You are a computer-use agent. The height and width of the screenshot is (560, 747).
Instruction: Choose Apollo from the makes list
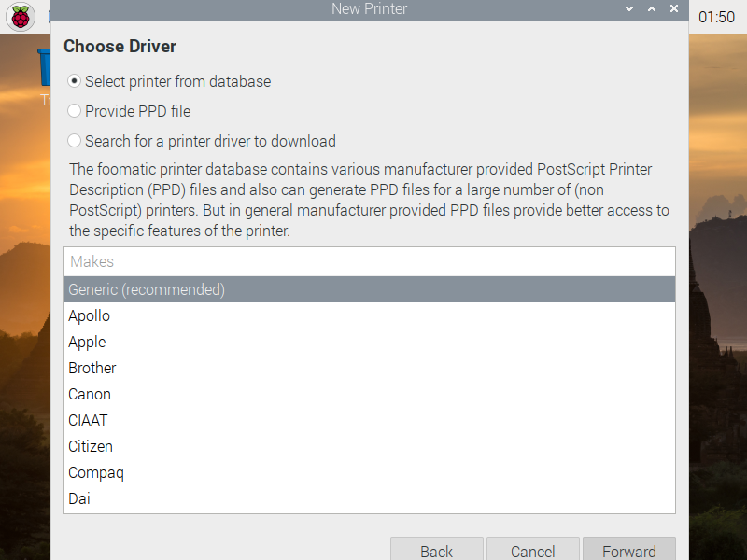click(370, 315)
